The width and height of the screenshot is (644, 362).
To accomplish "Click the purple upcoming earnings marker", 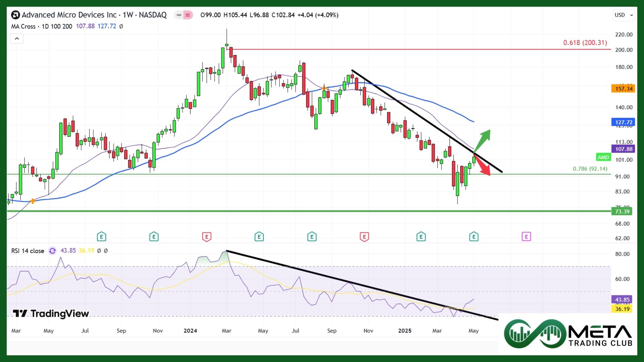I will pyautogui.click(x=526, y=237).
